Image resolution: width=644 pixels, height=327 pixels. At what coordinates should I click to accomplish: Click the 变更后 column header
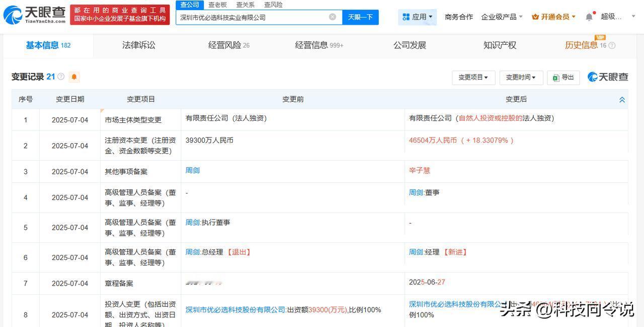click(x=516, y=99)
